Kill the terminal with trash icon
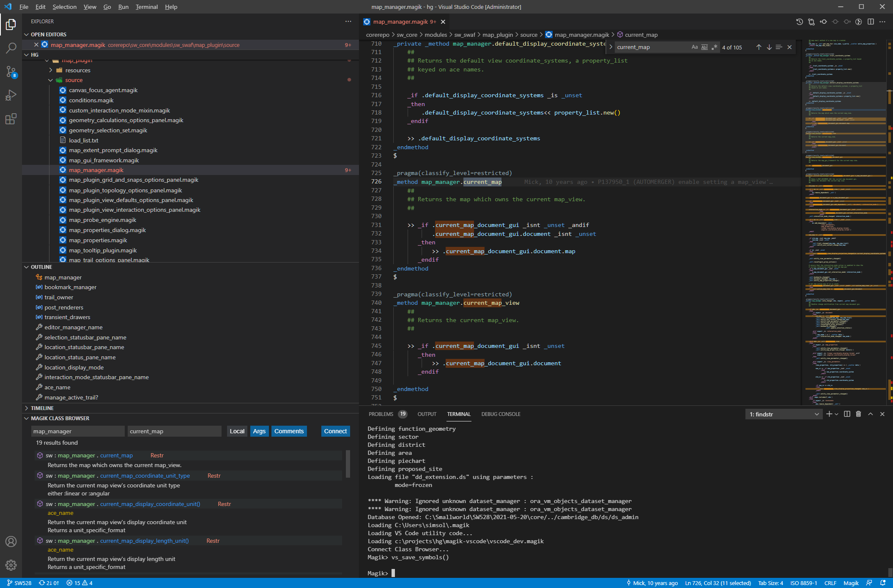The width and height of the screenshot is (893, 588). (x=858, y=414)
